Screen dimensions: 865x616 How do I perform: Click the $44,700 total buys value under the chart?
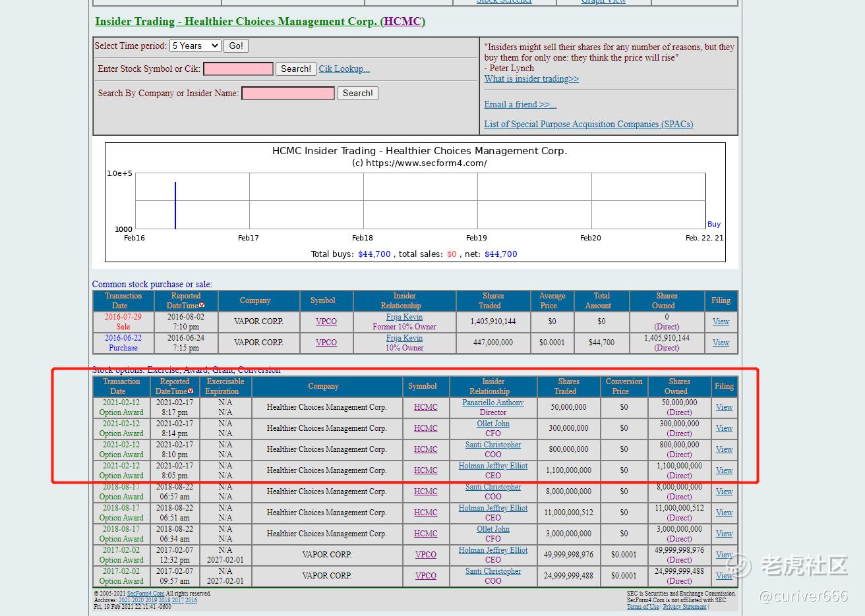coord(374,254)
